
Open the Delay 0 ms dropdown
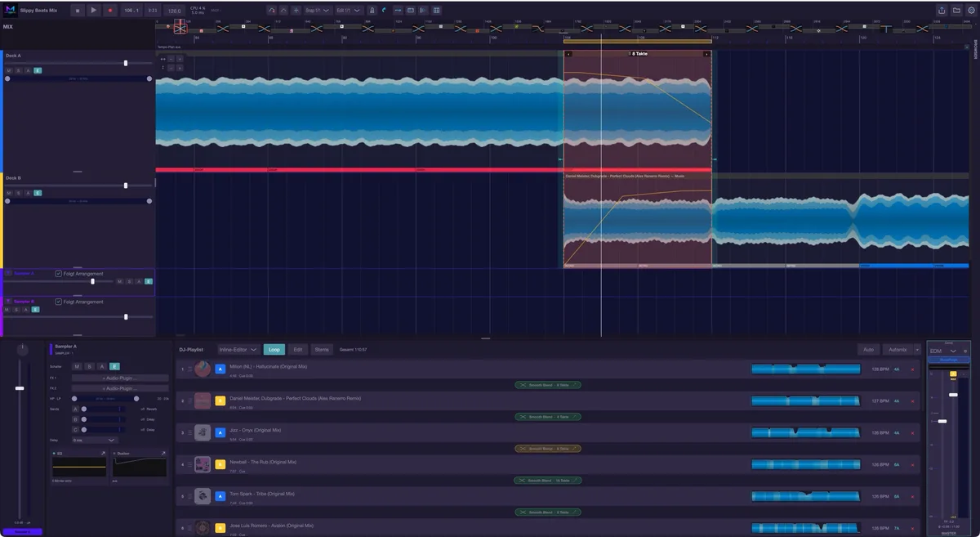pyautogui.click(x=95, y=440)
